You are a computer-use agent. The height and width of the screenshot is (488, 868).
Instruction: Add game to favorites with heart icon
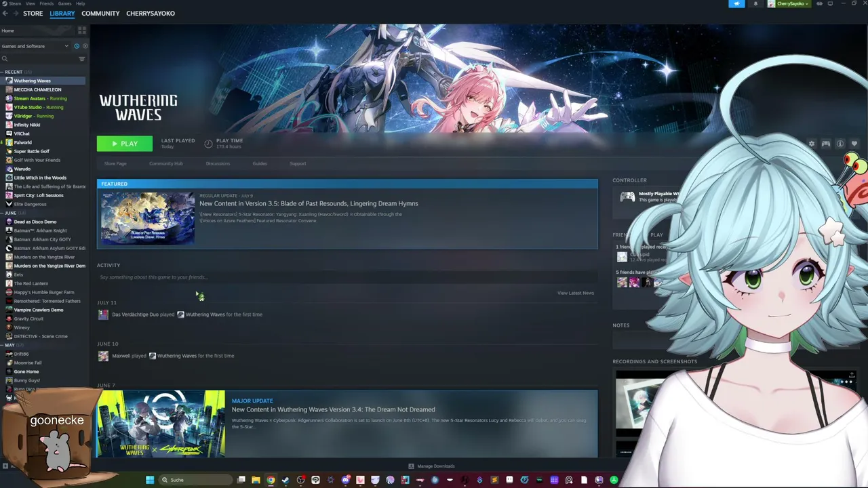point(854,144)
